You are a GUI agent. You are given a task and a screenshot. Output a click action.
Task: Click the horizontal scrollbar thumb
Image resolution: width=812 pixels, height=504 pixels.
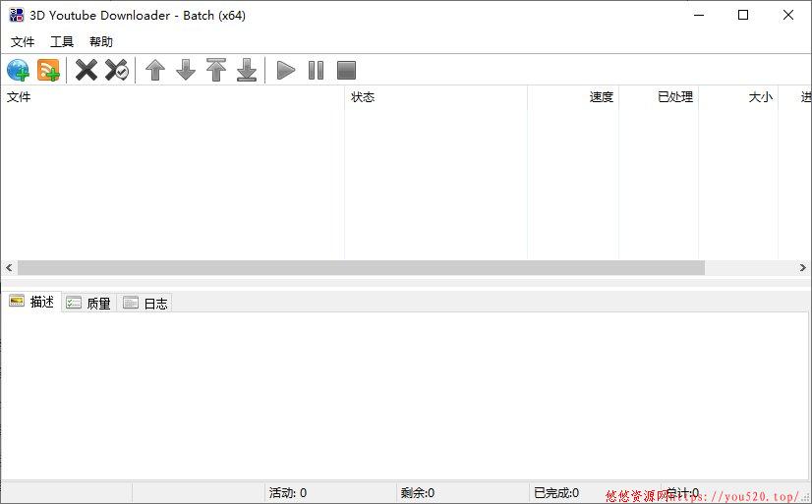click(361, 267)
